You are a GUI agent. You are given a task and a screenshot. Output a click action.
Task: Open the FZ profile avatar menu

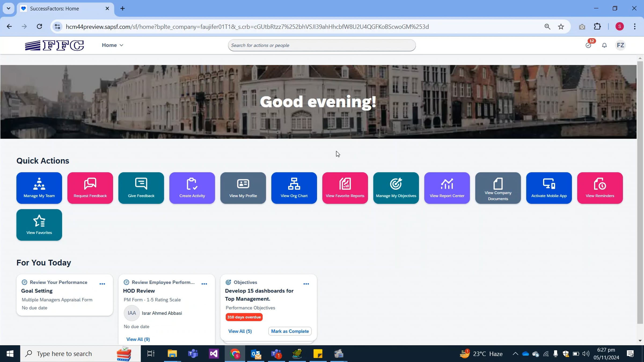[620, 45]
